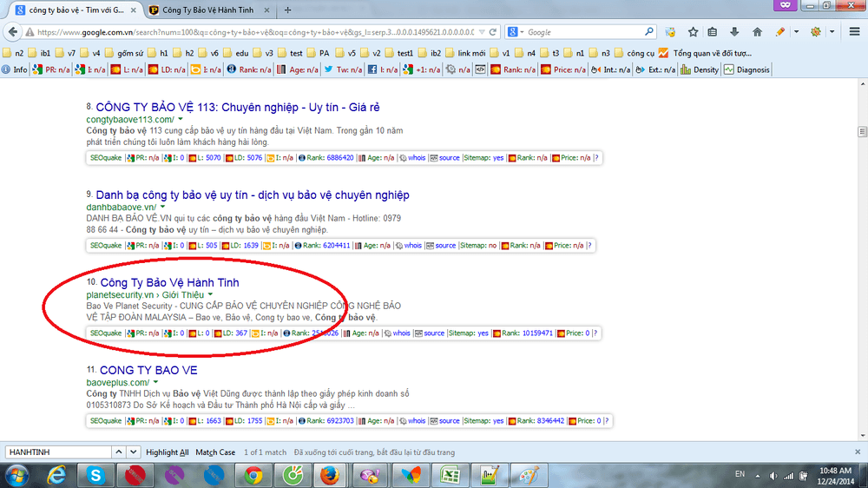Click the address bar URL field
The image size is (868, 488).
pos(254,32)
